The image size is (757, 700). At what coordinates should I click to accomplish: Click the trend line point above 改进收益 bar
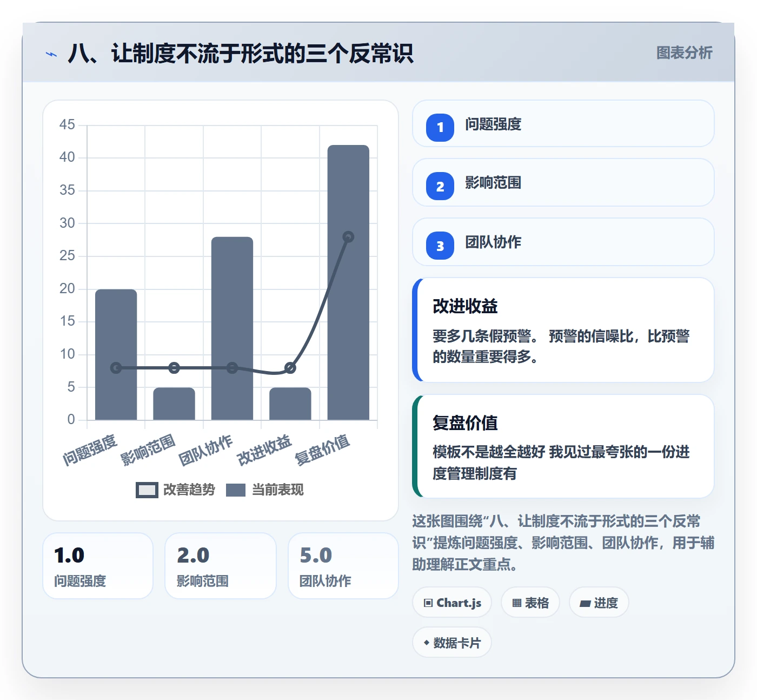coord(290,368)
